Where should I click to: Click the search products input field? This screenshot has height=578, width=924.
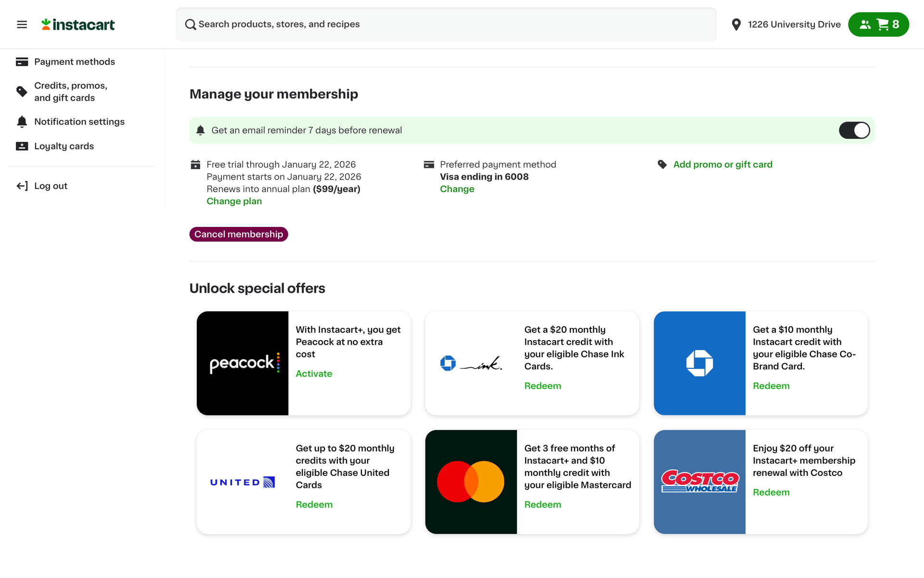pos(446,25)
